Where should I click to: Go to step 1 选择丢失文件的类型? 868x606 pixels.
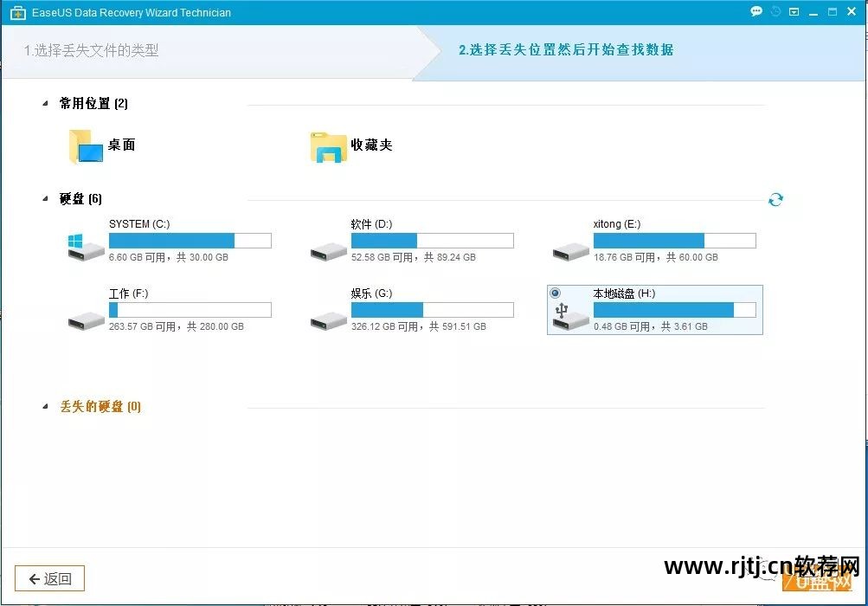pyautogui.click(x=91, y=50)
